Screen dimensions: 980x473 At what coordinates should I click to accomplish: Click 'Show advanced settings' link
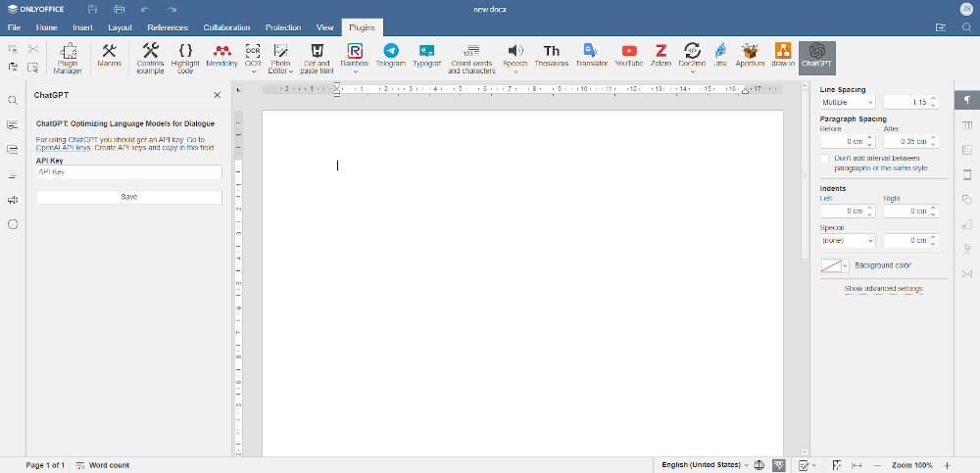click(x=883, y=289)
